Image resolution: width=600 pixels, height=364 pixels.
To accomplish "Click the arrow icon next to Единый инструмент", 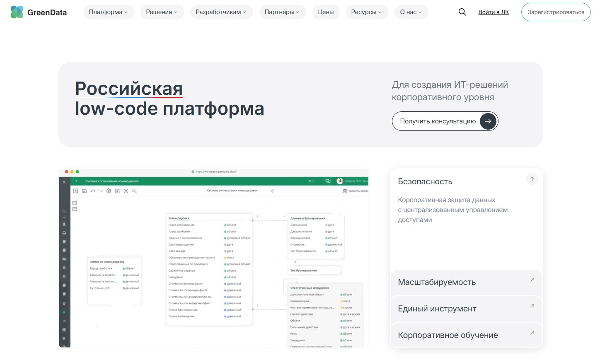I will coord(532,306).
